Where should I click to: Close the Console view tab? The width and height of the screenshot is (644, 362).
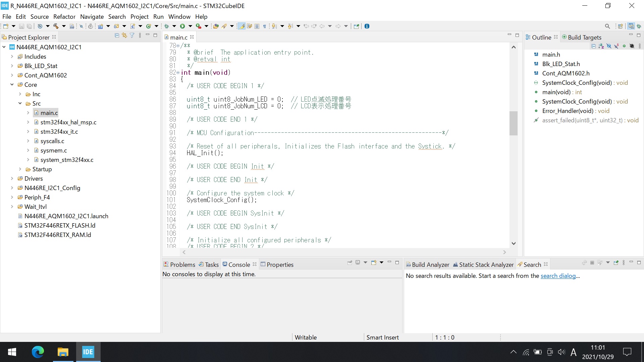point(255,264)
